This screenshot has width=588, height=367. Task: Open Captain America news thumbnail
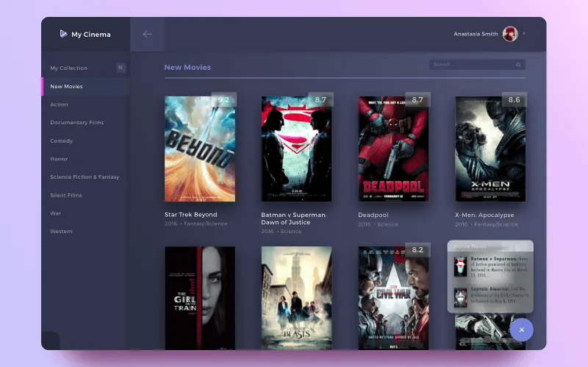(461, 298)
